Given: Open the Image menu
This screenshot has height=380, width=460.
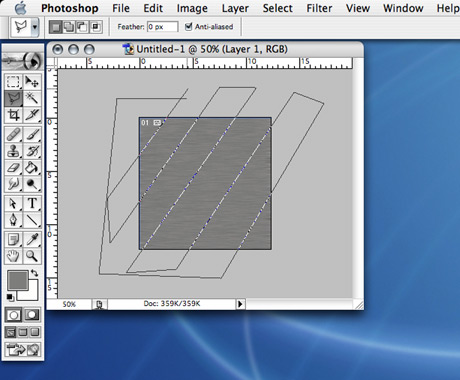Looking at the screenshot, I should (x=192, y=8).
